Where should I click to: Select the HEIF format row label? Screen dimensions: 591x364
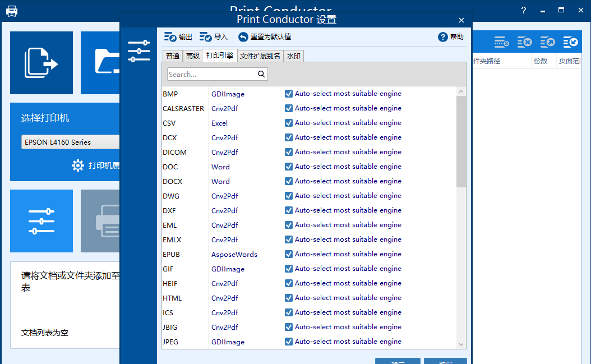[170, 284]
